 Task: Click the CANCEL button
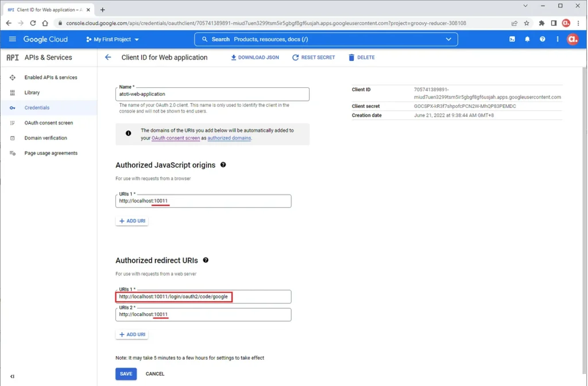[x=155, y=373]
